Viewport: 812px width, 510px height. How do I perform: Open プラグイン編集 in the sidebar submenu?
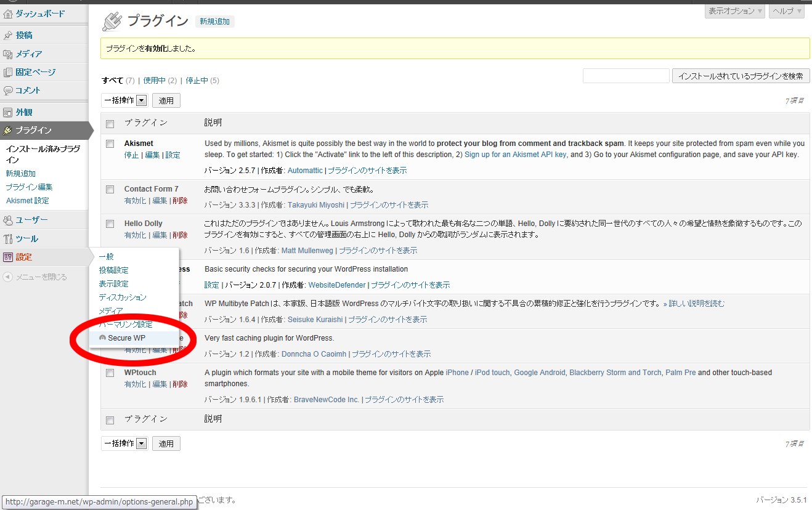click(x=29, y=187)
